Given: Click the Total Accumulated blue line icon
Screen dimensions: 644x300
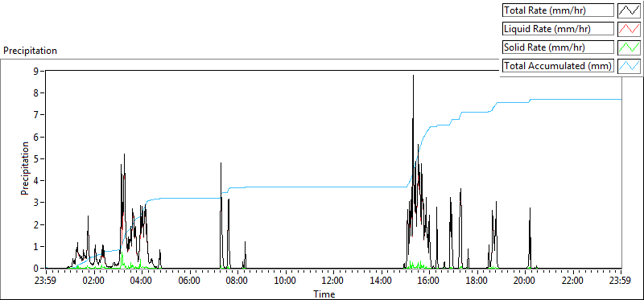Looking at the screenshot, I should coord(630,66).
